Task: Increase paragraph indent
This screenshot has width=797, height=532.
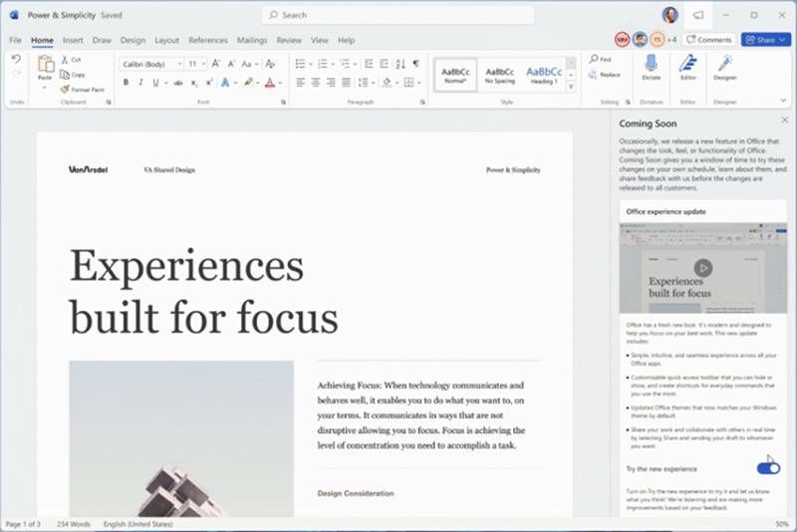Action: tap(385, 64)
